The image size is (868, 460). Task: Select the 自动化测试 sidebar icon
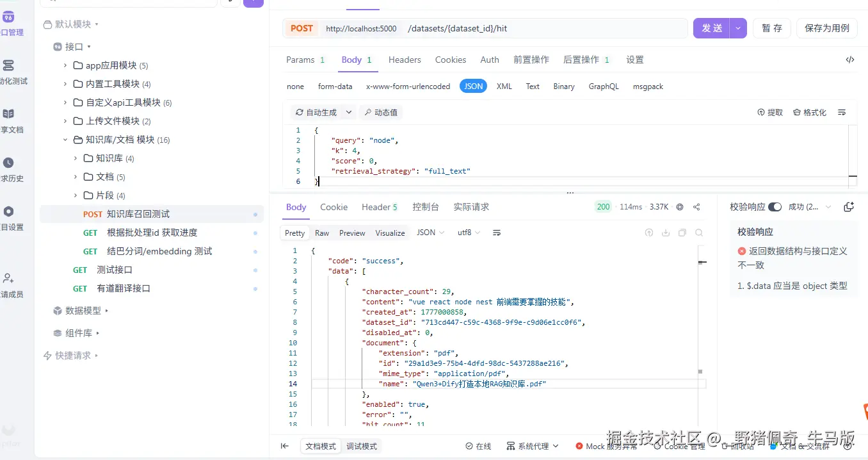click(x=9, y=64)
